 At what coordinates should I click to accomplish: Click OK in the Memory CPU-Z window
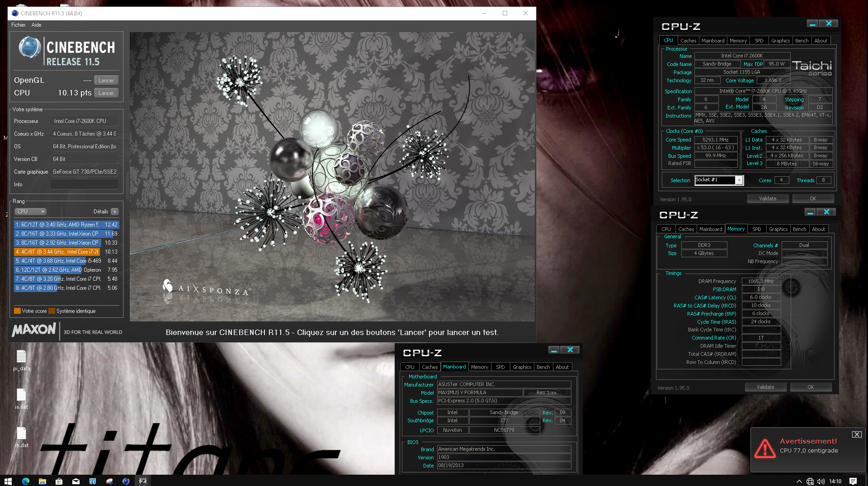(x=811, y=387)
